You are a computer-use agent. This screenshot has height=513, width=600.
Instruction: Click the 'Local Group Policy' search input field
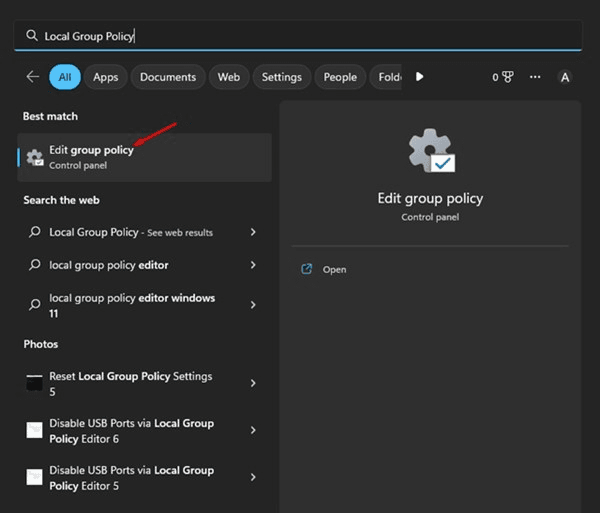pyautogui.click(x=298, y=36)
